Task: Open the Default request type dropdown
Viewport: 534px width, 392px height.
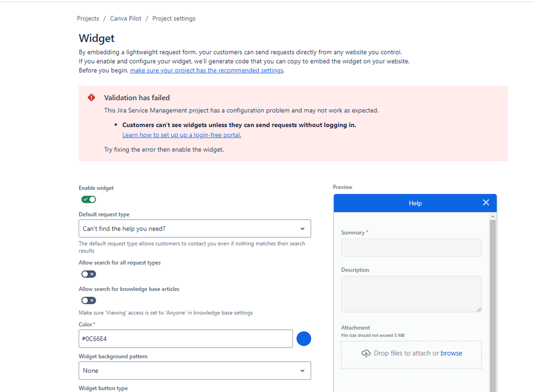Action: [195, 228]
